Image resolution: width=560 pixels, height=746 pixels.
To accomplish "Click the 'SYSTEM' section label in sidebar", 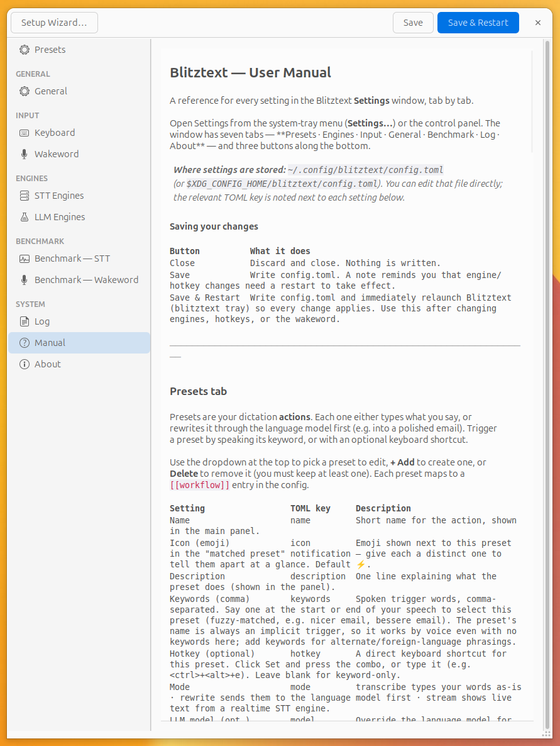I will tap(30, 304).
